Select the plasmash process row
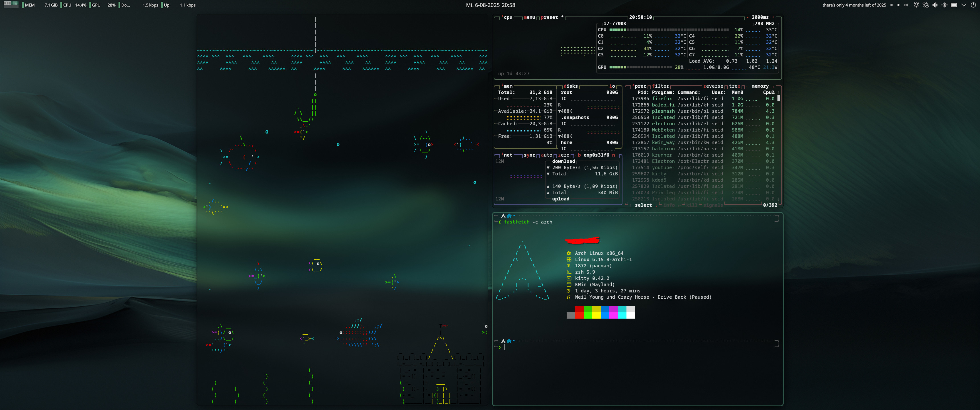The height and width of the screenshot is (410, 980). point(703,111)
